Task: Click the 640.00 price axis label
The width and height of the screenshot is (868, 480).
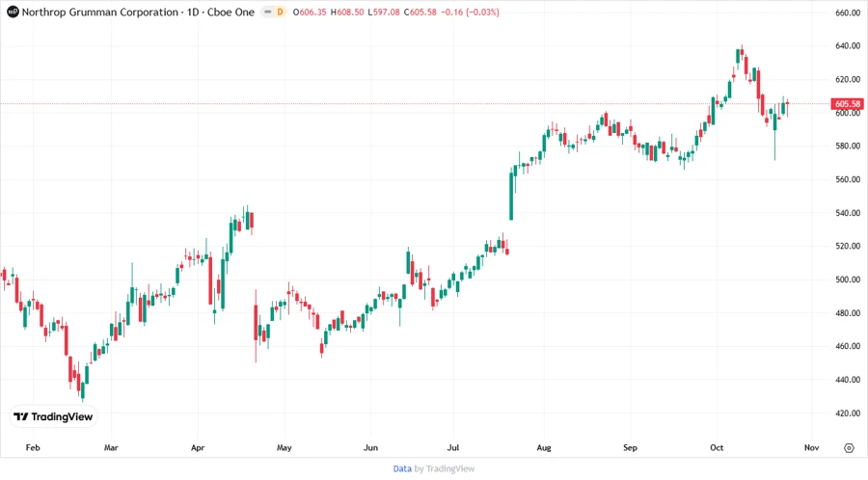Action: 848,46
